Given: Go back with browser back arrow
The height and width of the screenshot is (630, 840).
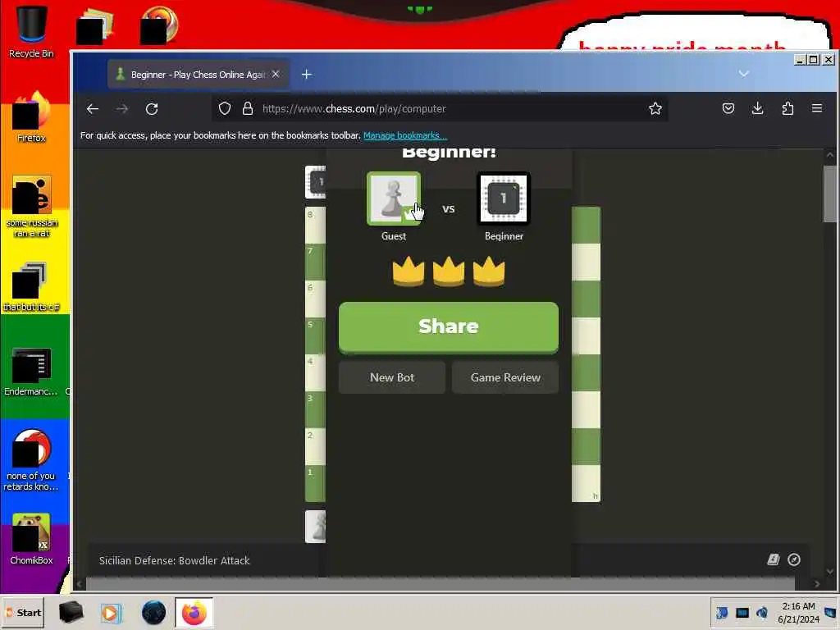Looking at the screenshot, I should (x=93, y=109).
